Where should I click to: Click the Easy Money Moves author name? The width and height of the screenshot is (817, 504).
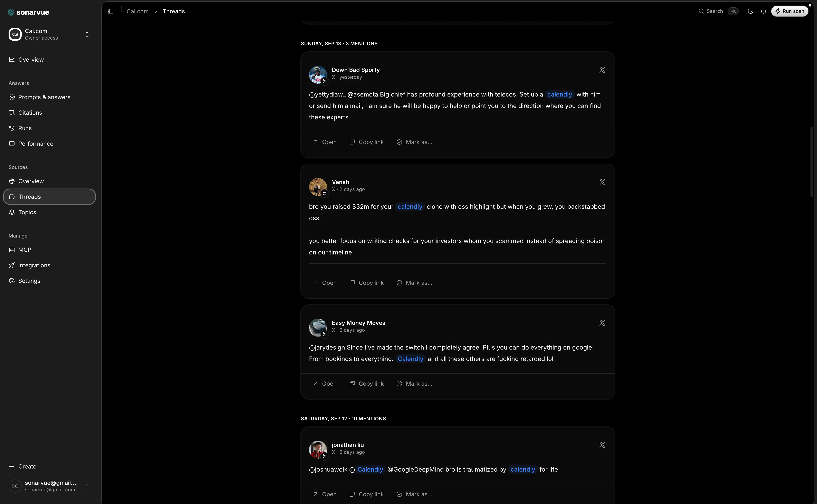click(358, 323)
